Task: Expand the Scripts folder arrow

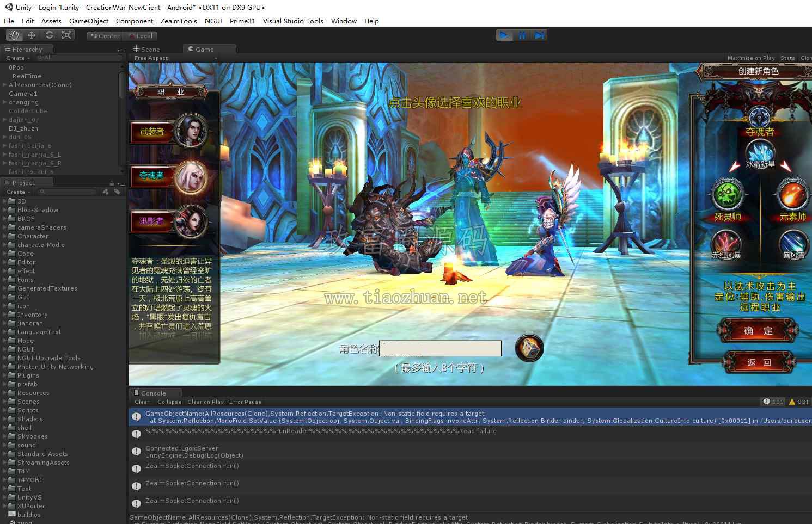Action: coord(5,410)
